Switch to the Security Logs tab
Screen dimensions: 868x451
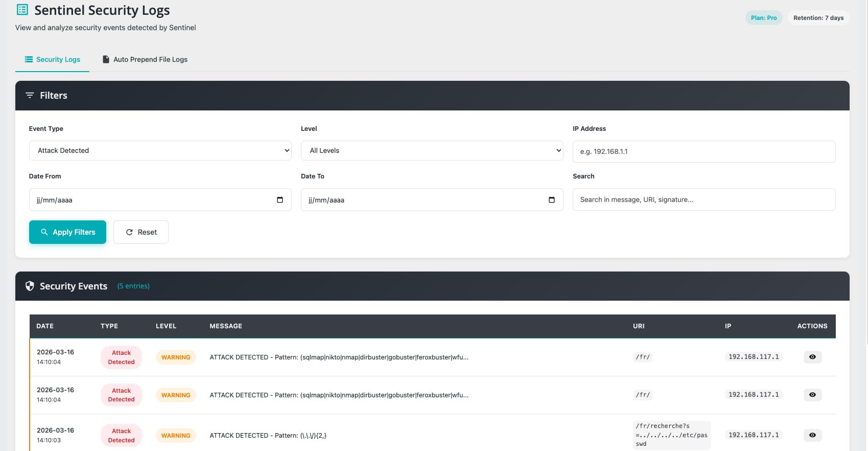pyautogui.click(x=53, y=60)
